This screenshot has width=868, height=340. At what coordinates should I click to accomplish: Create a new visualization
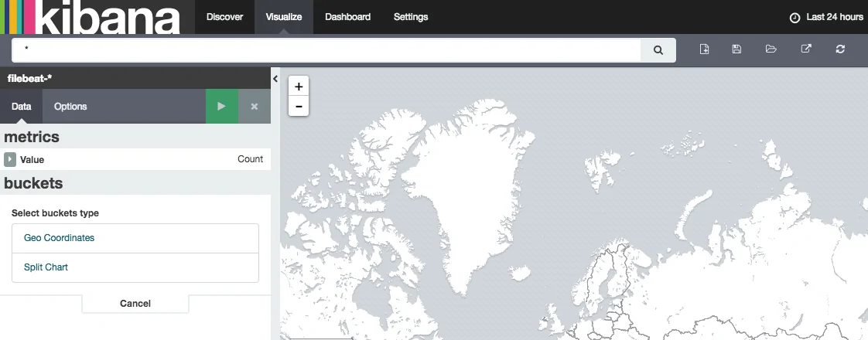(704, 49)
